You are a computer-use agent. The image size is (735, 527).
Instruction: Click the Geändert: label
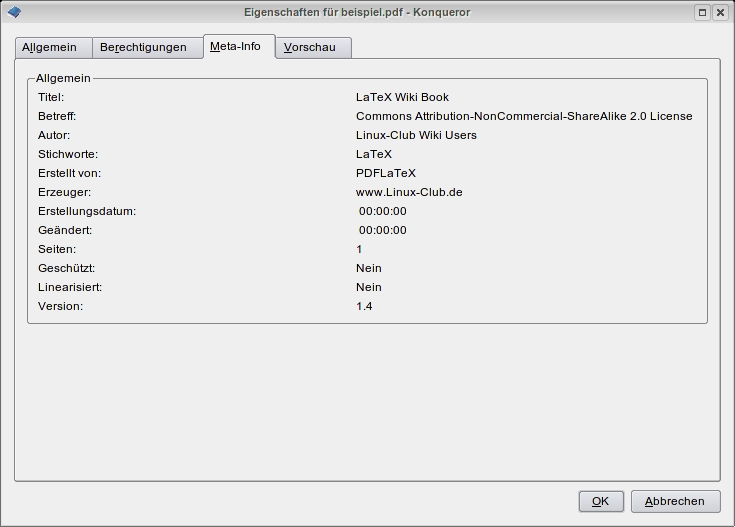65,230
